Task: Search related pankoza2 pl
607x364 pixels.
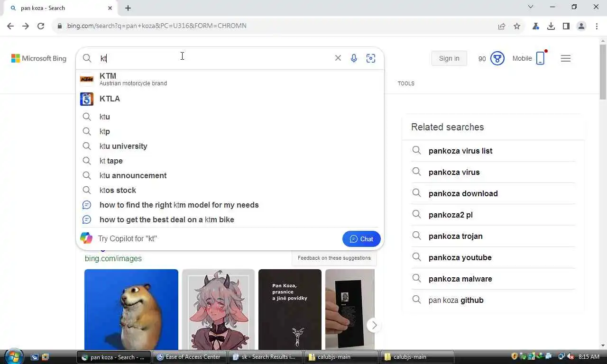Action: click(451, 215)
